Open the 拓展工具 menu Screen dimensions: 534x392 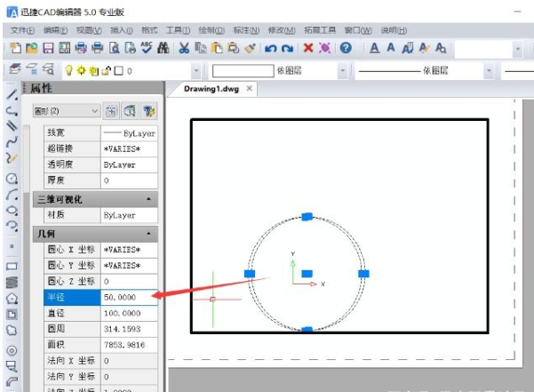point(320,30)
